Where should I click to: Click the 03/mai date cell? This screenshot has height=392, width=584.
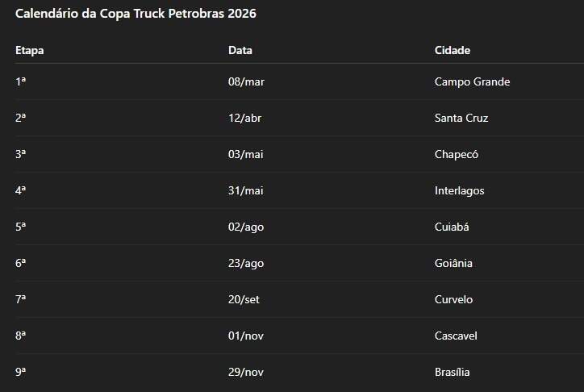point(245,154)
